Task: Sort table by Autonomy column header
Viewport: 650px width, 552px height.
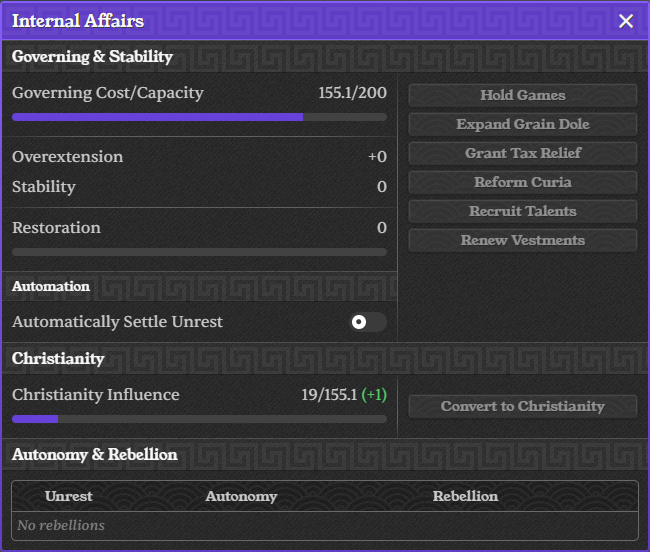Action: pyautogui.click(x=241, y=496)
